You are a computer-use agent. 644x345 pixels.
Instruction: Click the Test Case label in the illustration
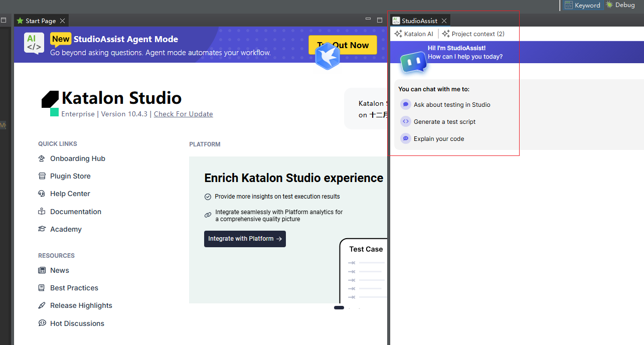pos(366,249)
